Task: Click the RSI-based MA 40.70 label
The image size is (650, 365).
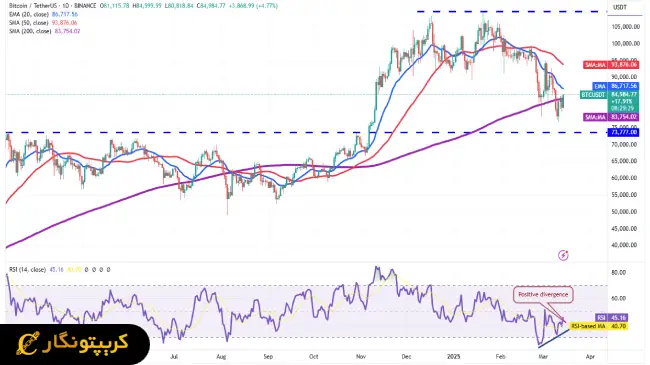Action: 599,326
